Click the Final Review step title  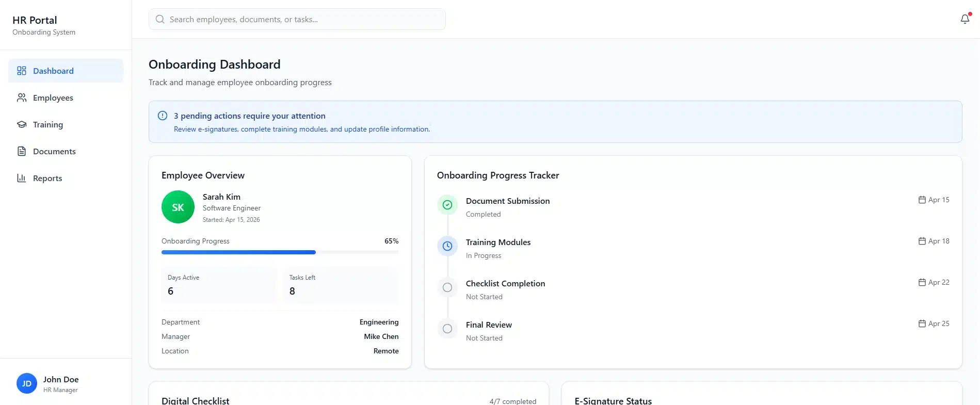tap(489, 325)
